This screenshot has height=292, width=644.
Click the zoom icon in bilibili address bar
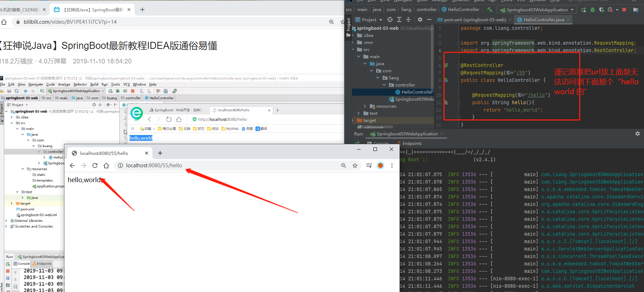coord(331,22)
